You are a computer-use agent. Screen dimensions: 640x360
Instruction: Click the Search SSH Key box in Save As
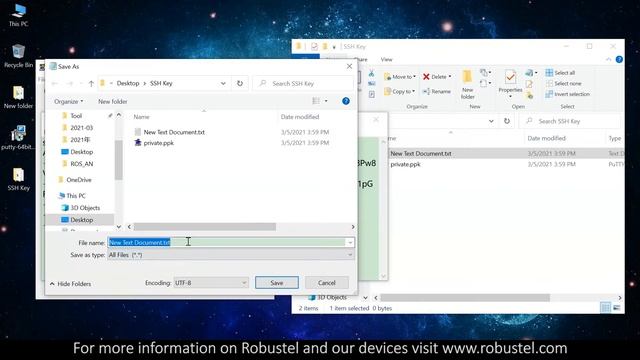coord(303,83)
